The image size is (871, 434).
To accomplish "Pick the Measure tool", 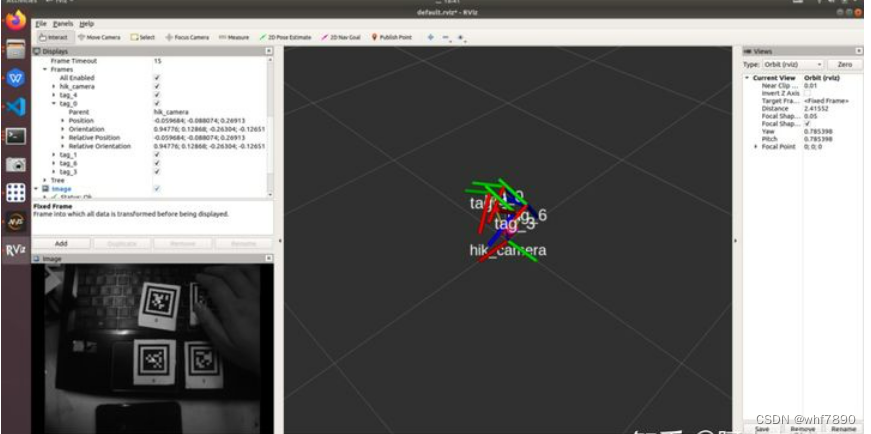I will (x=234, y=37).
